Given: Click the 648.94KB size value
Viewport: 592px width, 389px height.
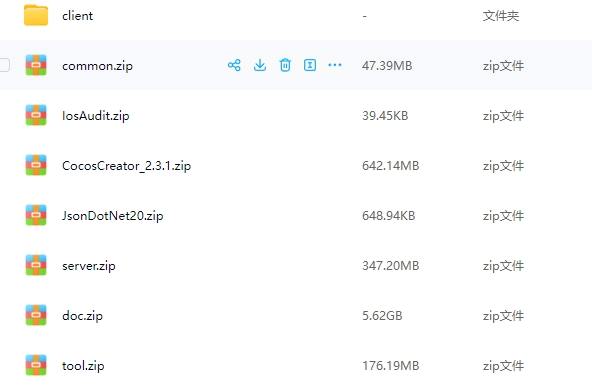Looking at the screenshot, I should [388, 216].
